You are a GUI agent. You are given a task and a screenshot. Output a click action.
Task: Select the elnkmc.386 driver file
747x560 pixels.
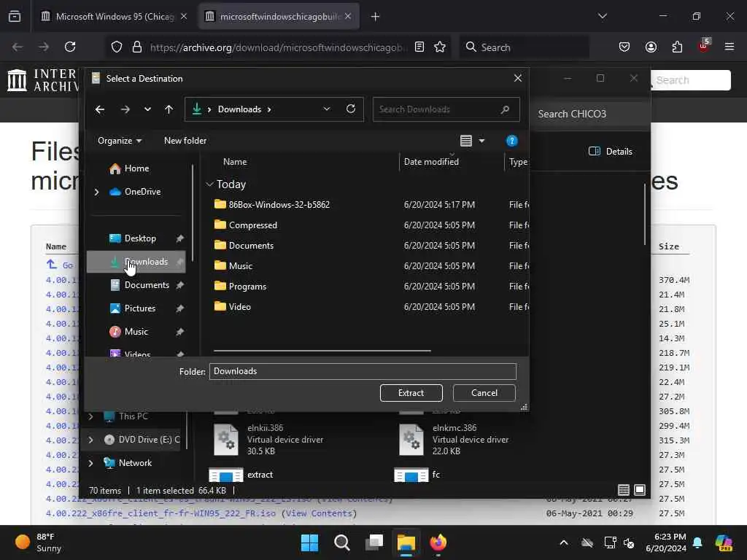(x=454, y=440)
